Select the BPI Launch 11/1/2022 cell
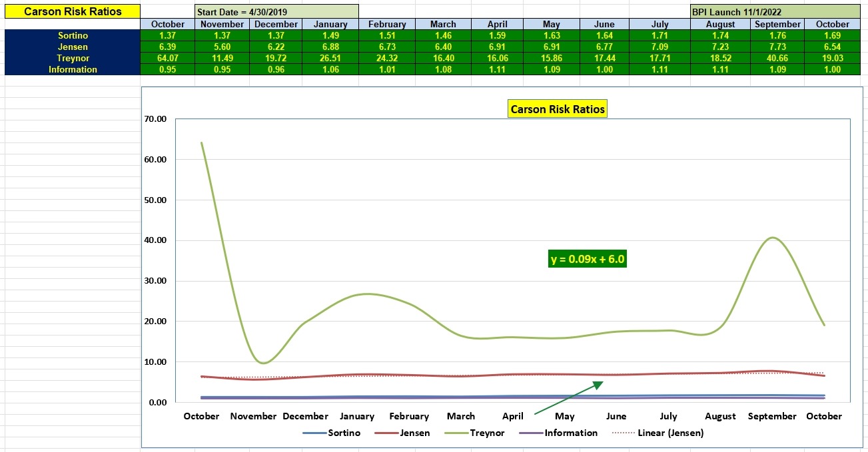This screenshot has width=868, height=452. [775, 12]
